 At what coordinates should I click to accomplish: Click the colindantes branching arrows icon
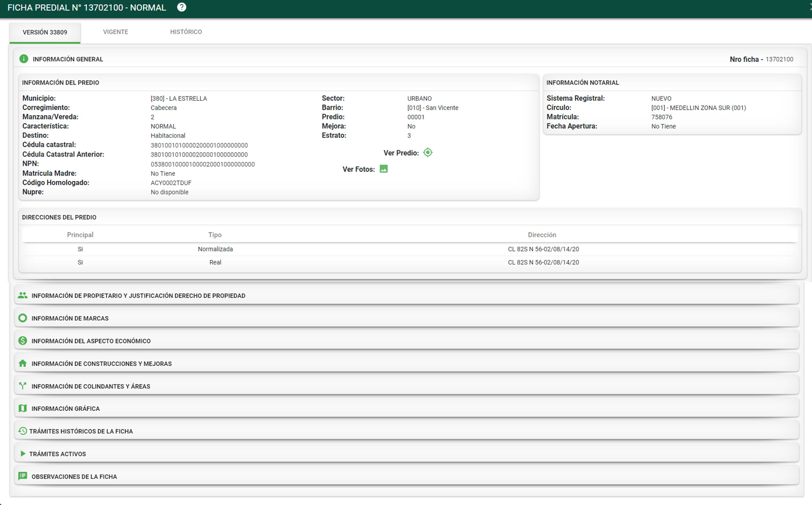(23, 386)
